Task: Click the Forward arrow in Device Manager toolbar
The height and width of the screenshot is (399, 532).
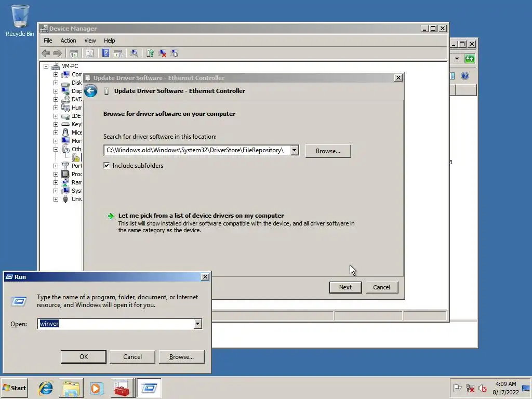Action: [58, 54]
